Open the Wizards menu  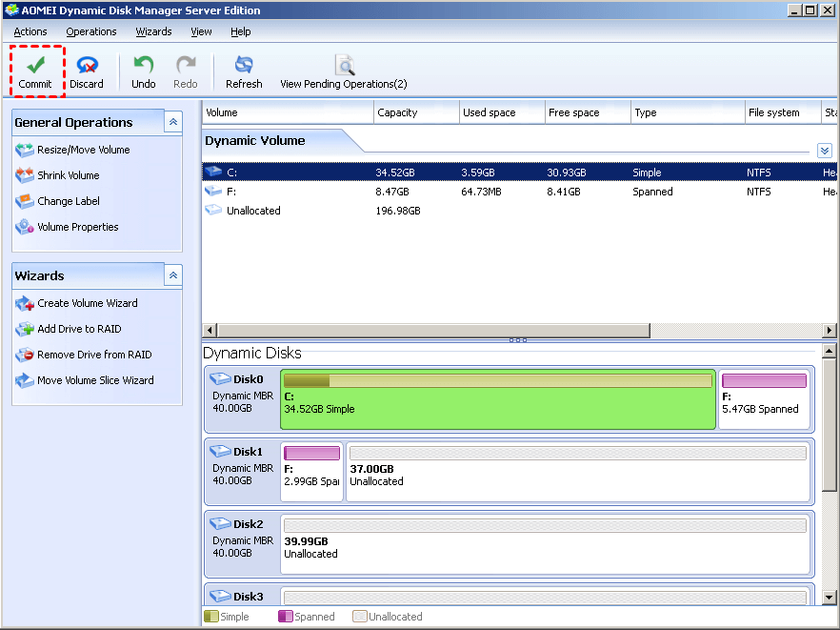[x=153, y=31]
